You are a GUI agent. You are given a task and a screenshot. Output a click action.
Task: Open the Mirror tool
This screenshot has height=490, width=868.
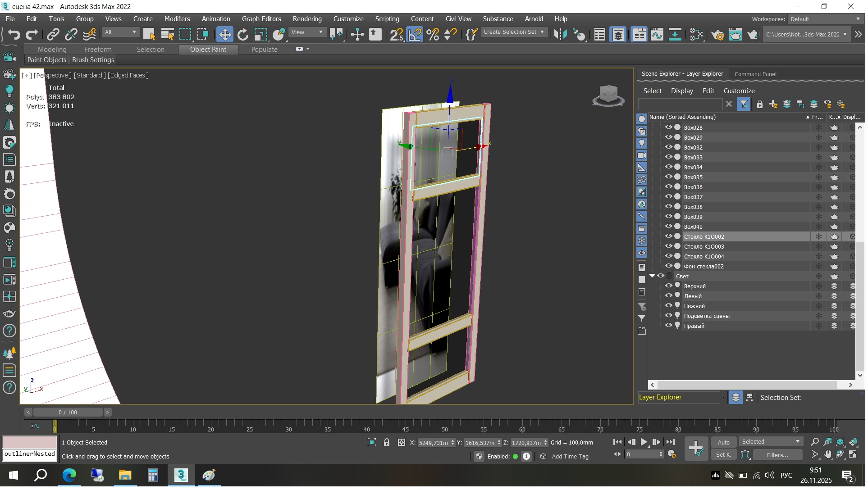(560, 35)
